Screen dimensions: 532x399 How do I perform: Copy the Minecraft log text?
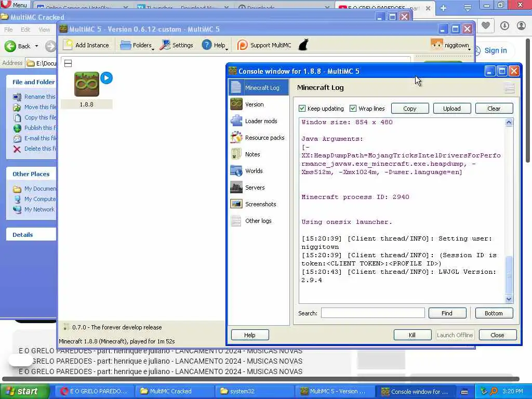point(410,109)
